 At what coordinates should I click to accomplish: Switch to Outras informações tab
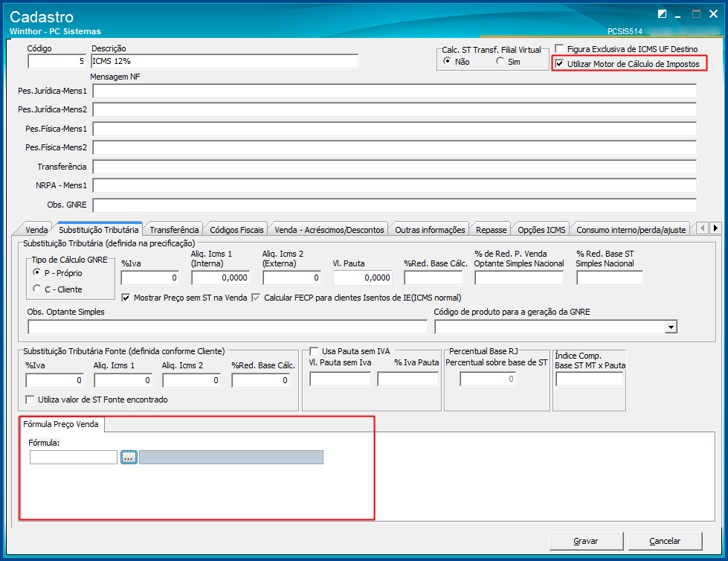430,229
